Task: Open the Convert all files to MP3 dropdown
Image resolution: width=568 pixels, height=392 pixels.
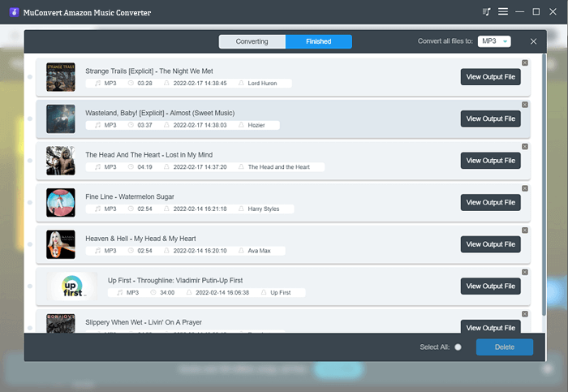Action: pos(494,41)
